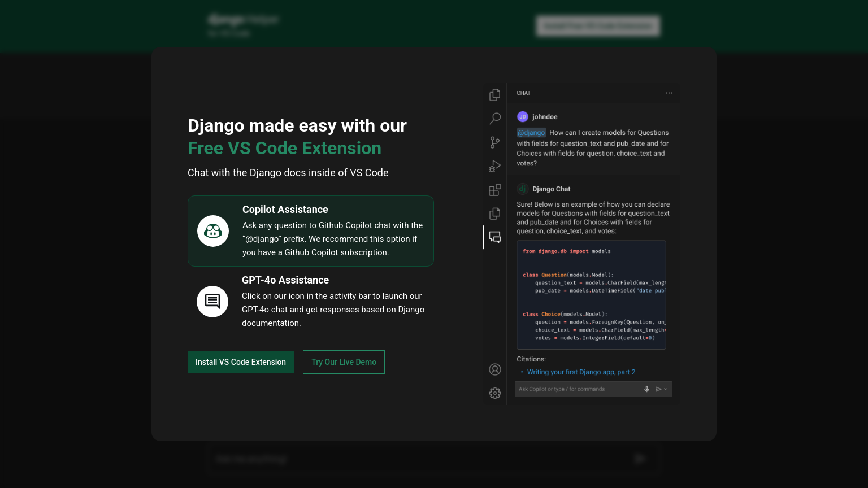Open the Extensions blocks icon
This screenshot has width=868, height=488.
(x=494, y=190)
